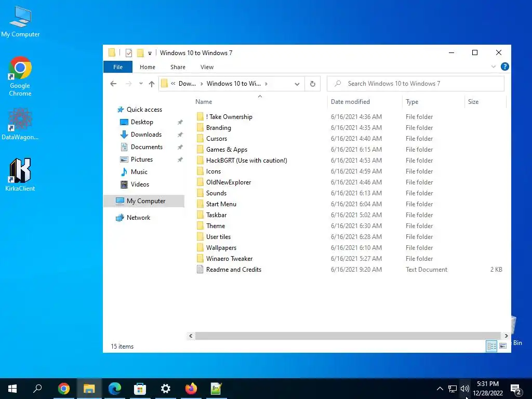Refresh the current folder view
The width and height of the screenshot is (532, 399).
click(x=312, y=84)
